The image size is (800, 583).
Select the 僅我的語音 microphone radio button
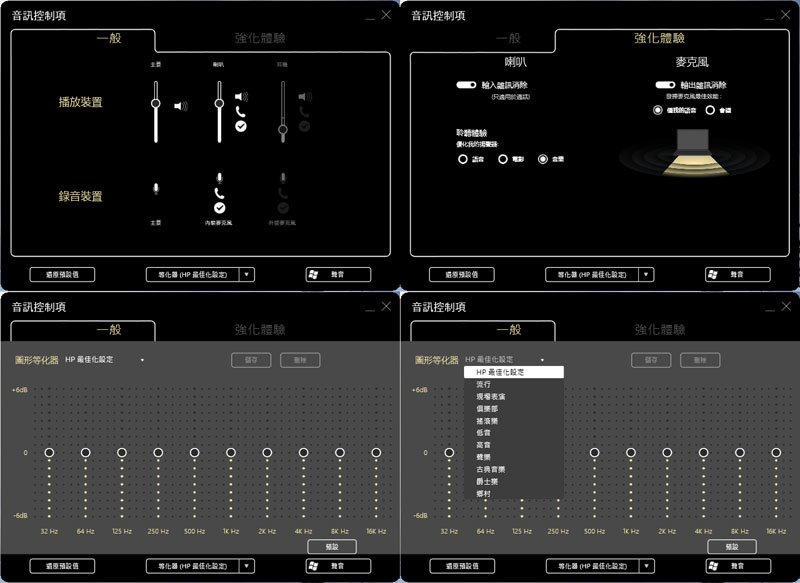(658, 110)
